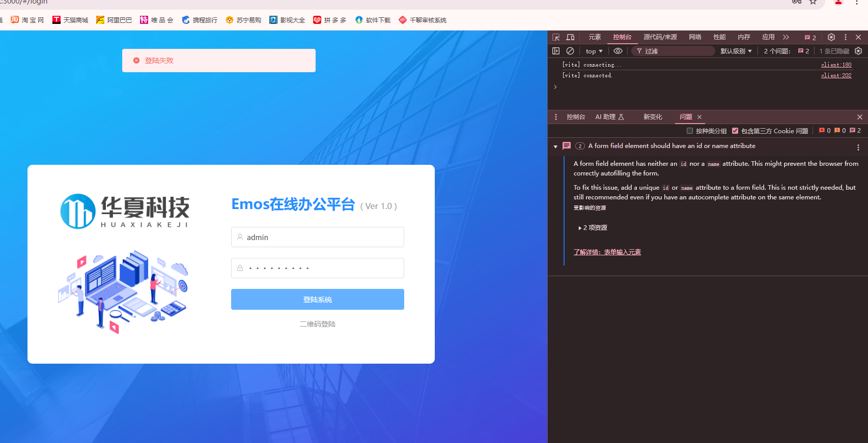Activate the inspect element picker icon
The height and width of the screenshot is (443, 868).
(556, 37)
